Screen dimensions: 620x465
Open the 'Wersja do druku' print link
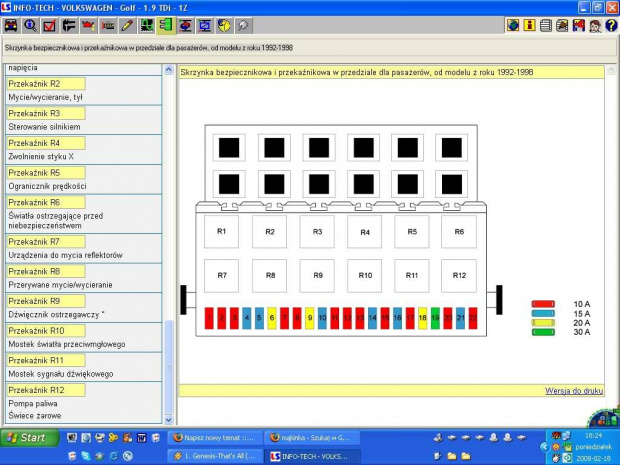(574, 391)
